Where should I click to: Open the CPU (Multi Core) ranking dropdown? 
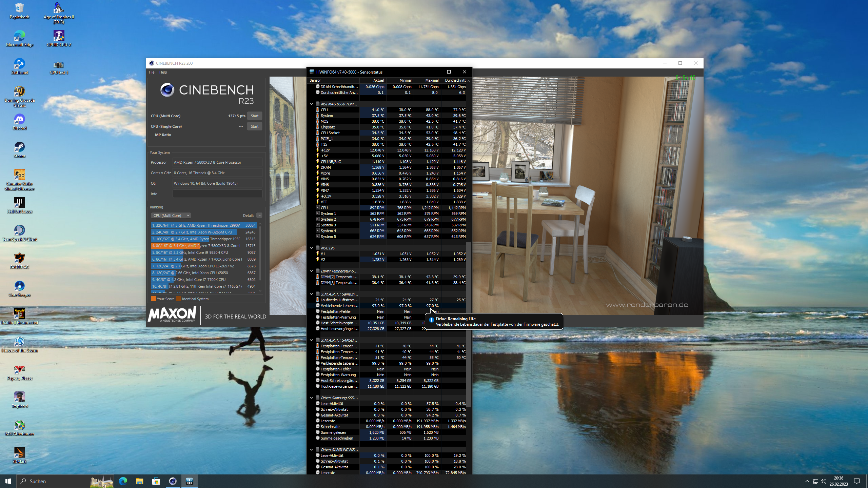coord(171,216)
